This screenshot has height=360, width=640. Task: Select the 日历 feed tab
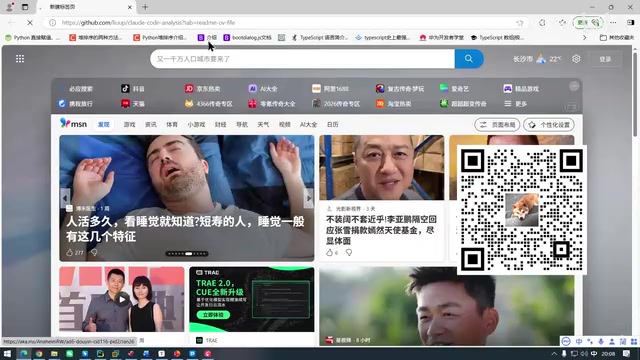click(x=332, y=124)
